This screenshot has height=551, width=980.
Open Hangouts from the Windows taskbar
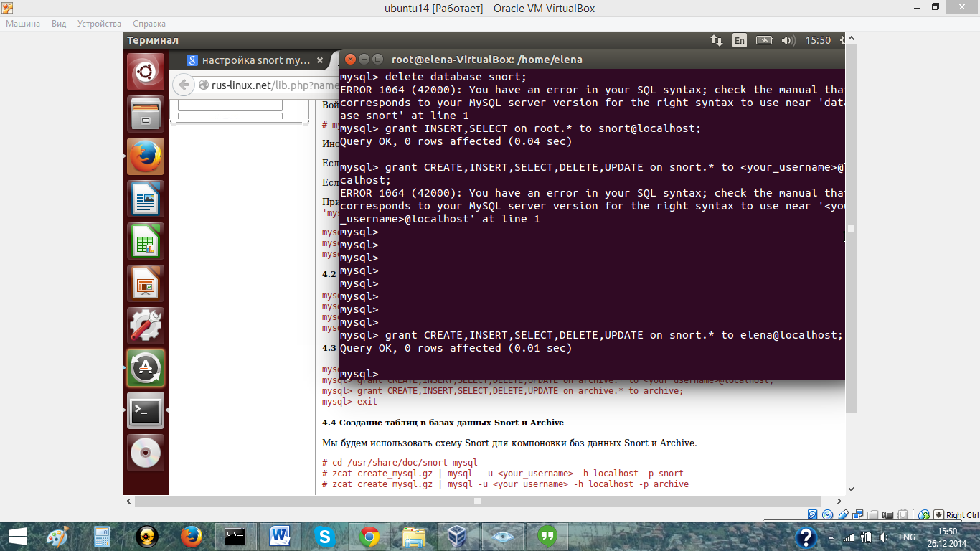[548, 537]
